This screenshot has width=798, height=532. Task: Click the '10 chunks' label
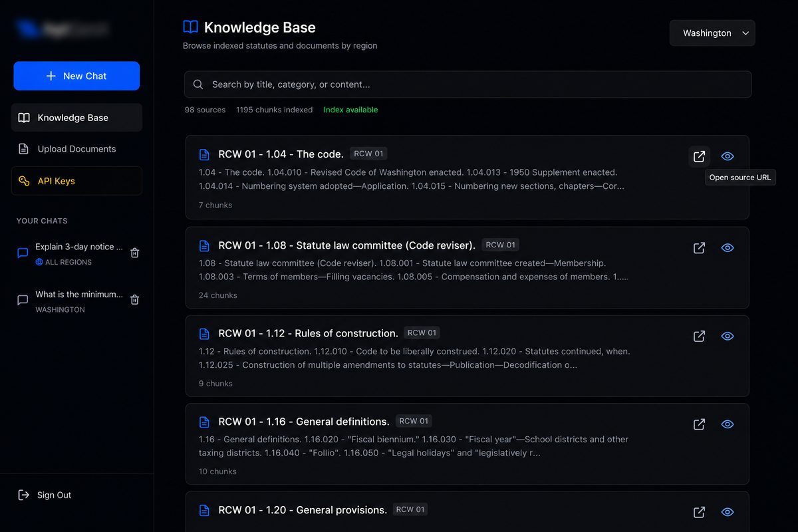point(217,471)
